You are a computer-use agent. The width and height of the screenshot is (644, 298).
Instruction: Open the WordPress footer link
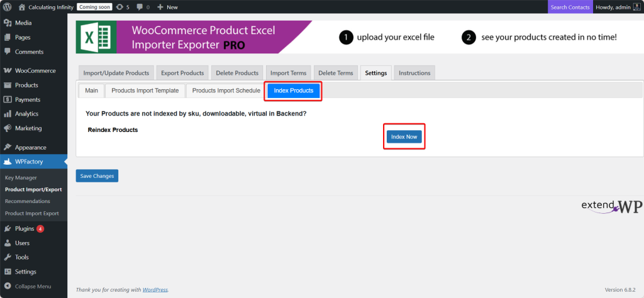[x=155, y=289]
